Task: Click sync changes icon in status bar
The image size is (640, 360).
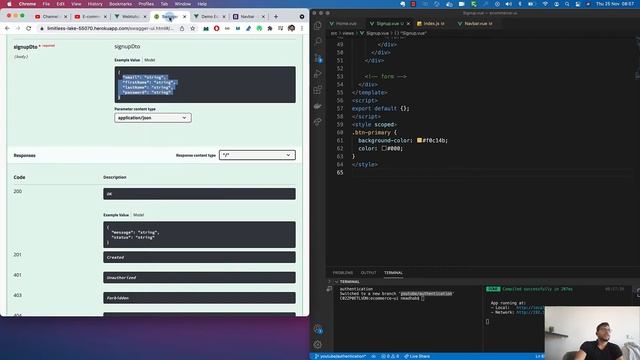Action: (373, 356)
